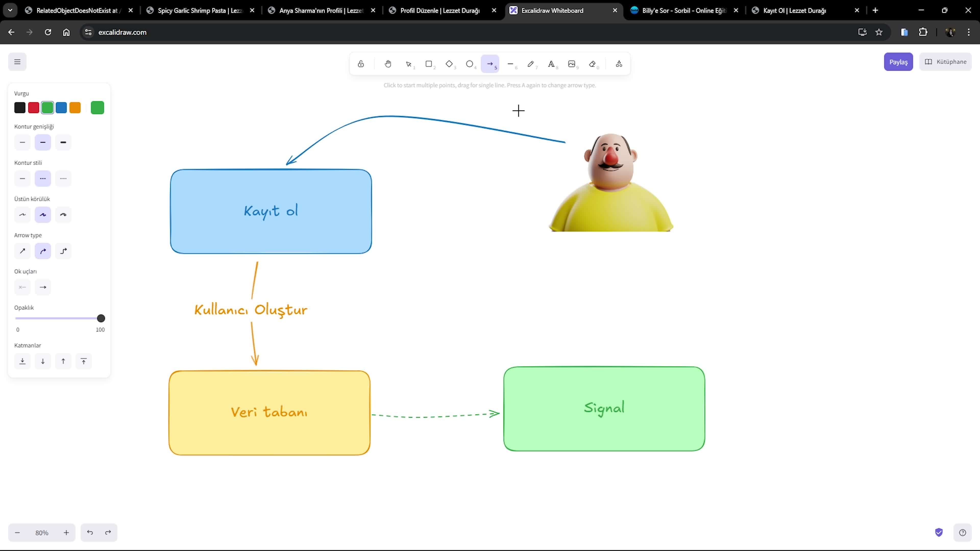Choose the Text tool
The width and height of the screenshot is (980, 551).
(551, 64)
